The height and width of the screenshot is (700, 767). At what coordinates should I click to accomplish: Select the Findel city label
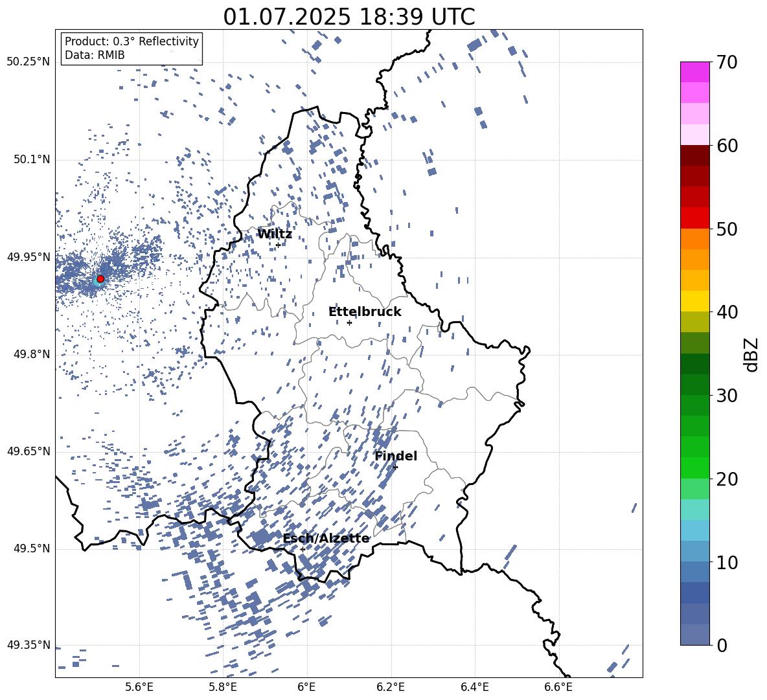tap(396, 456)
